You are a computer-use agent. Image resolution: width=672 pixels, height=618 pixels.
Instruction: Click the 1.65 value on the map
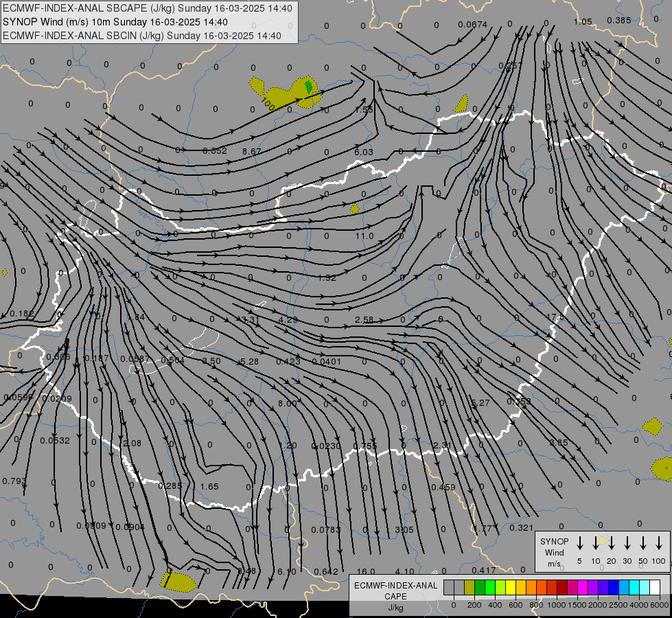[209, 486]
